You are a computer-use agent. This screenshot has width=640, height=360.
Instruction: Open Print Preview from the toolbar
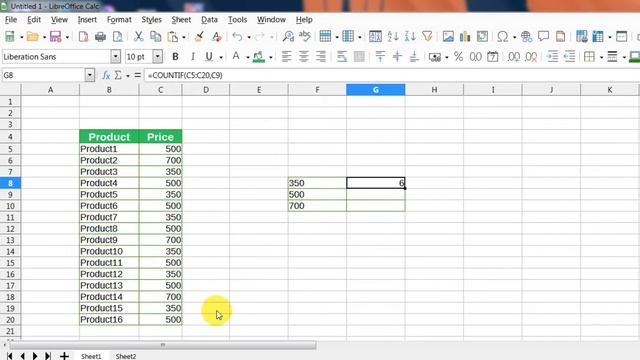click(118, 37)
